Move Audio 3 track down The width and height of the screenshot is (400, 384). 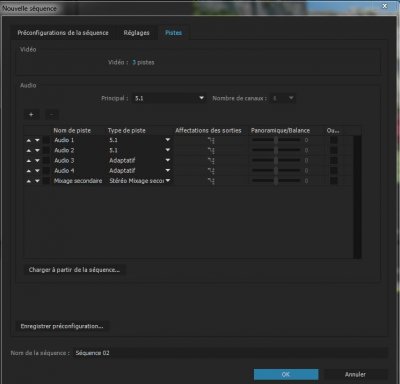(37, 161)
